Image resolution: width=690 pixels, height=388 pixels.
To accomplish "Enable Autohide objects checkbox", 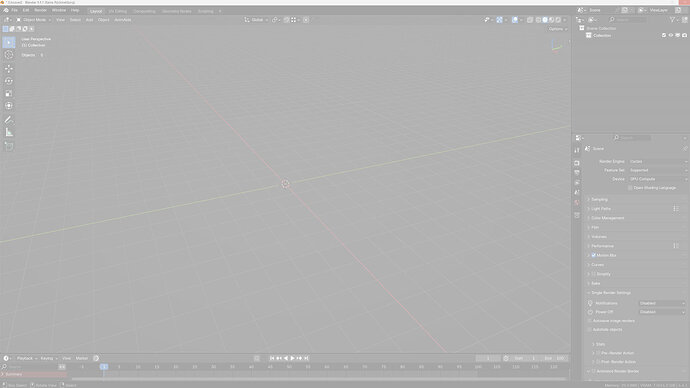I will [x=590, y=329].
